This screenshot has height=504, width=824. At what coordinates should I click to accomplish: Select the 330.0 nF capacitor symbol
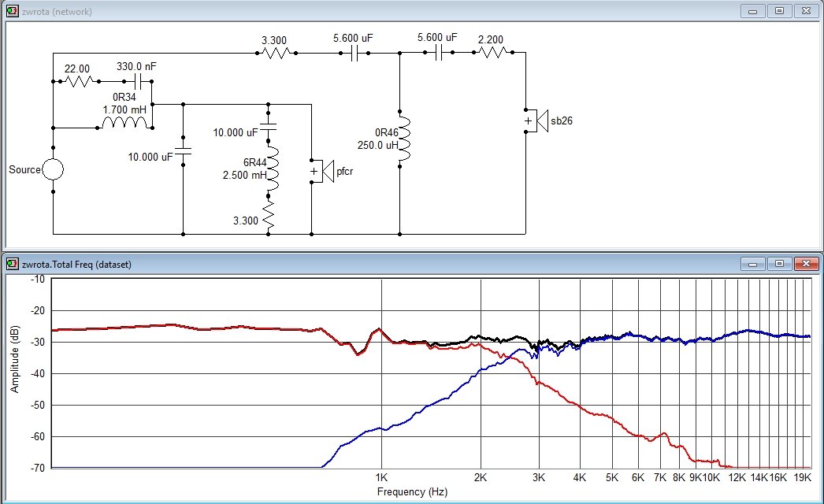point(138,81)
